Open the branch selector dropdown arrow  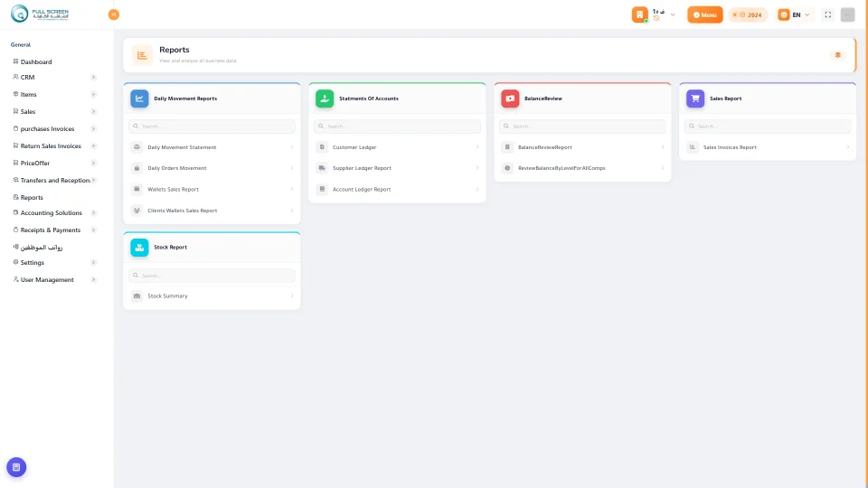[x=673, y=15]
